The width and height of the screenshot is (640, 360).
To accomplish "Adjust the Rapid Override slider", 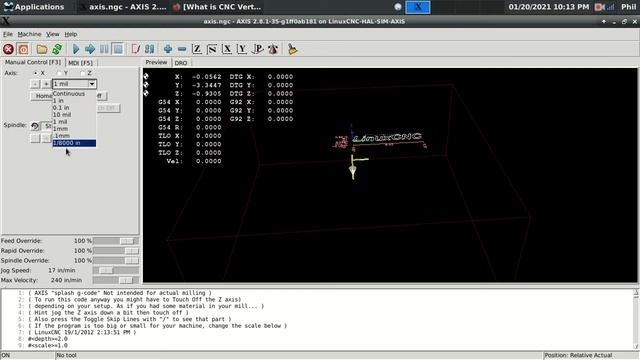I will pyautogui.click(x=116, y=251).
